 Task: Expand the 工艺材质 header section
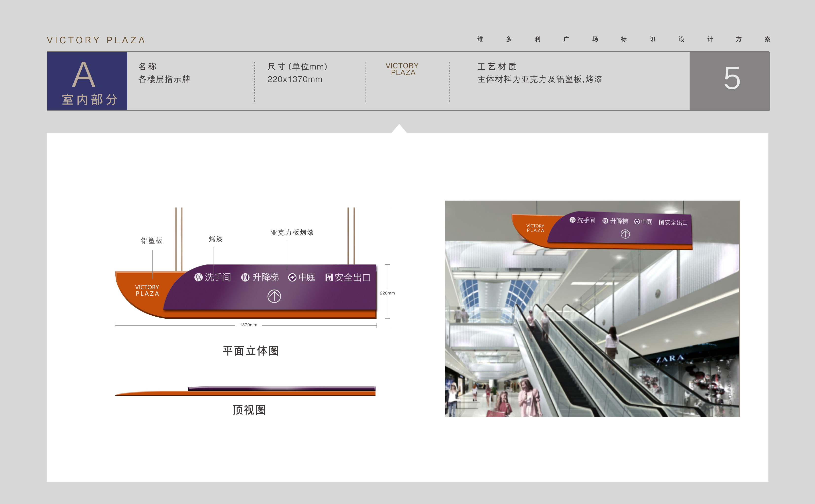click(497, 67)
